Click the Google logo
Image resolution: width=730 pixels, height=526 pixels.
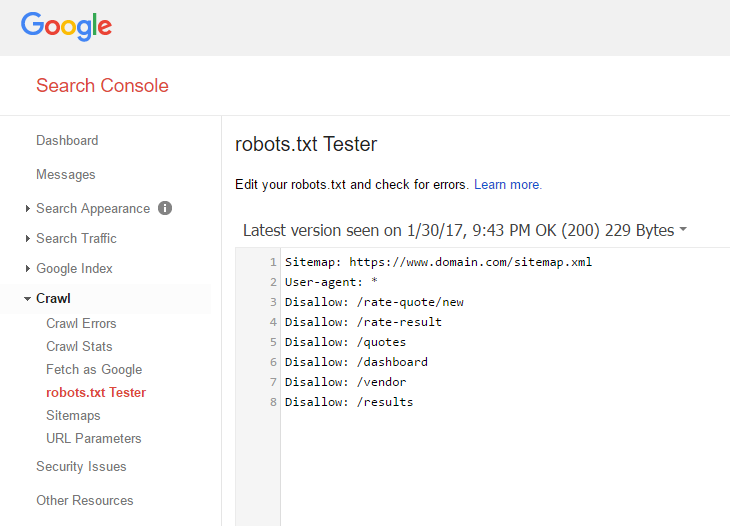pos(66,26)
